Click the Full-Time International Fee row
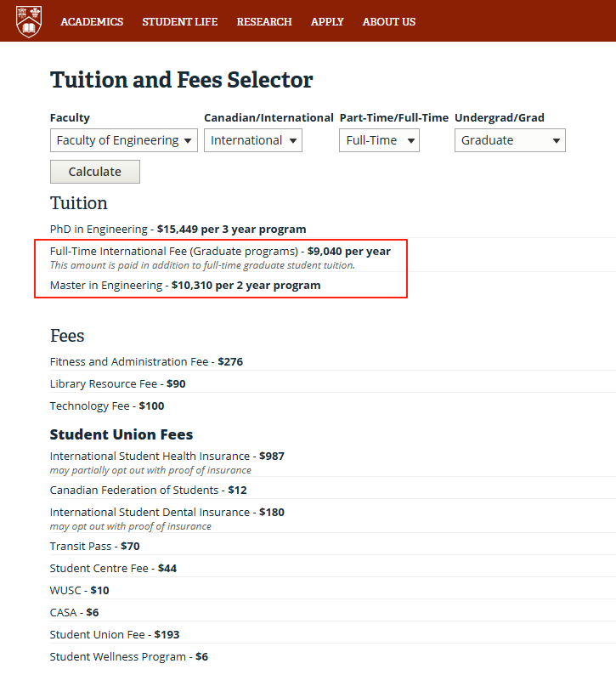Image resolution: width=616 pixels, height=692 pixels. (220, 252)
